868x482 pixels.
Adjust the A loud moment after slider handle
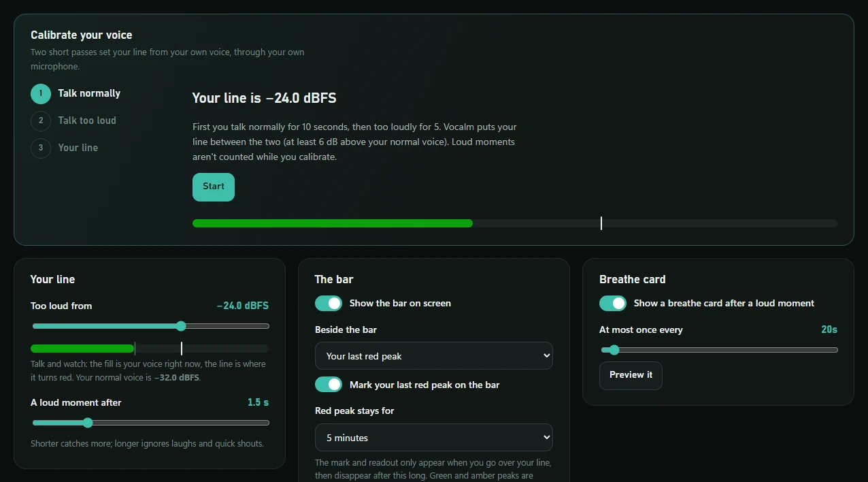(87, 423)
